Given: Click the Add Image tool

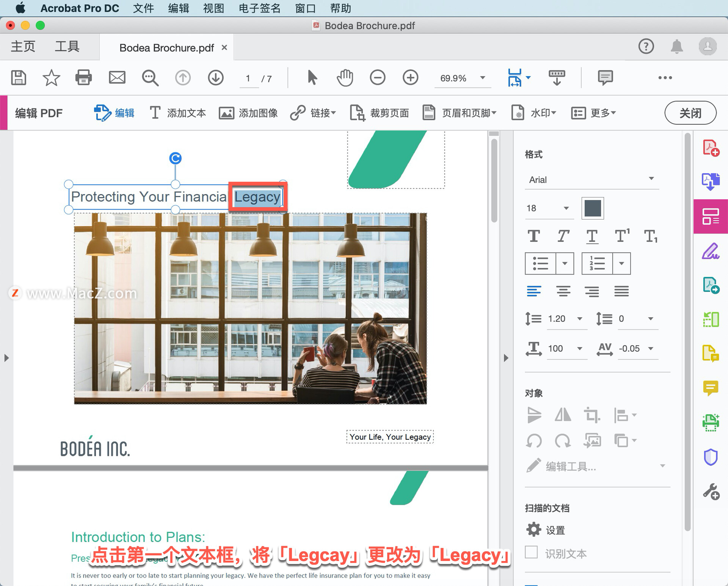Looking at the screenshot, I should [248, 113].
